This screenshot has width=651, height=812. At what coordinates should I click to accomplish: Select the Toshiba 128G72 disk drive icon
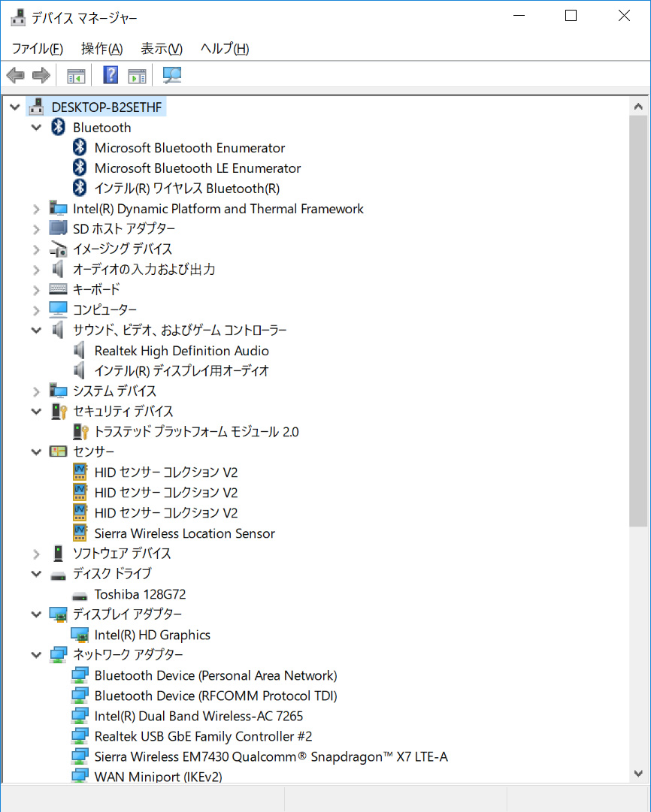[80, 594]
